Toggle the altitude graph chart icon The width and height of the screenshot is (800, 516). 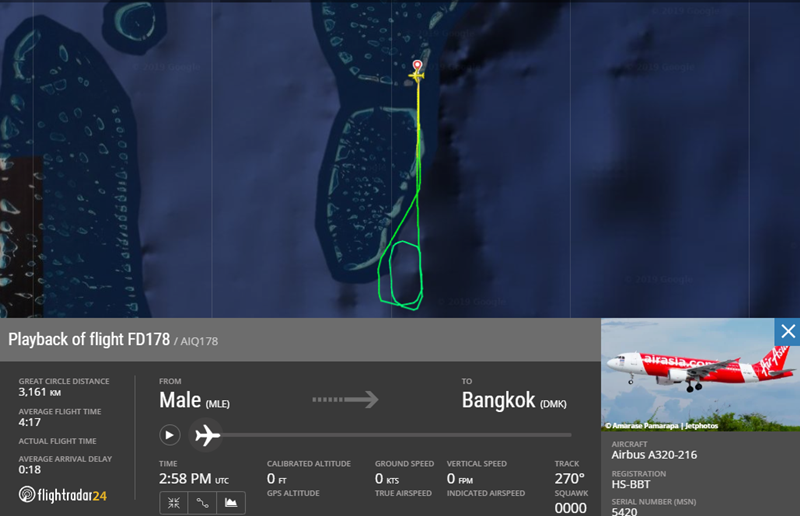pos(231,503)
